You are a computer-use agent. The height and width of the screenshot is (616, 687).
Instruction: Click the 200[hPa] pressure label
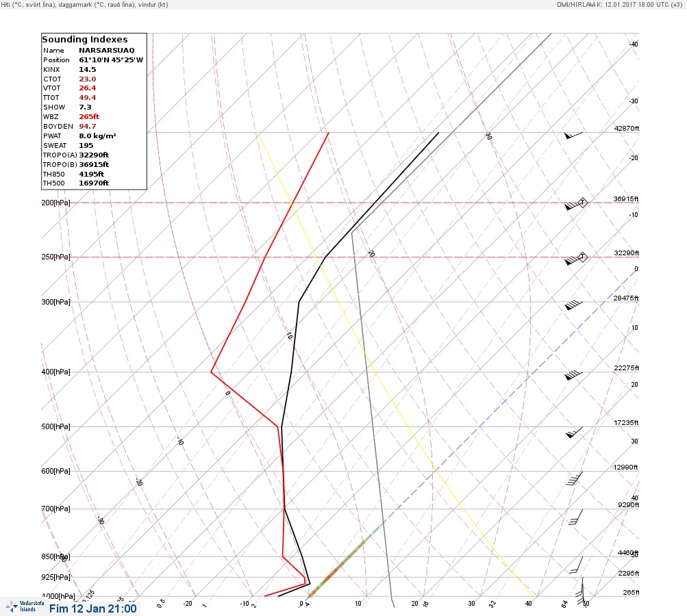click(55, 203)
